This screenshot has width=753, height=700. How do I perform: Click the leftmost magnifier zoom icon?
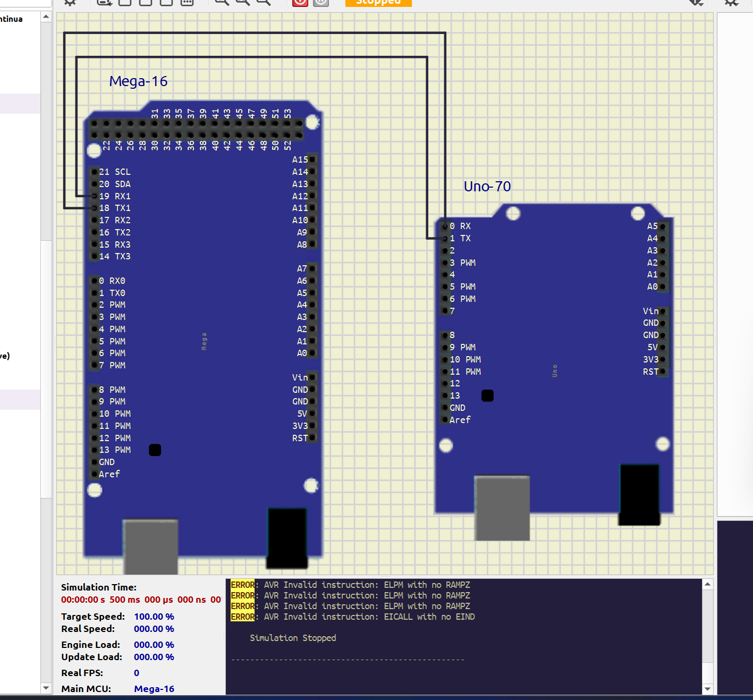(222, 2)
